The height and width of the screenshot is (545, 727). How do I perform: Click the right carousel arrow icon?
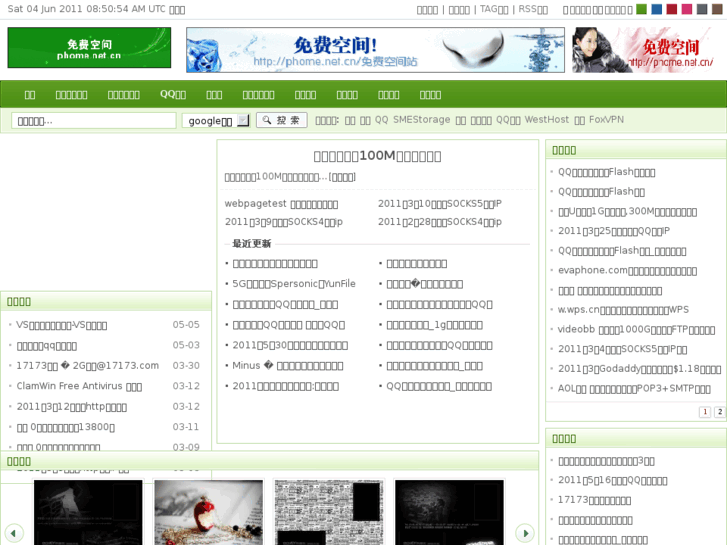coord(524,533)
